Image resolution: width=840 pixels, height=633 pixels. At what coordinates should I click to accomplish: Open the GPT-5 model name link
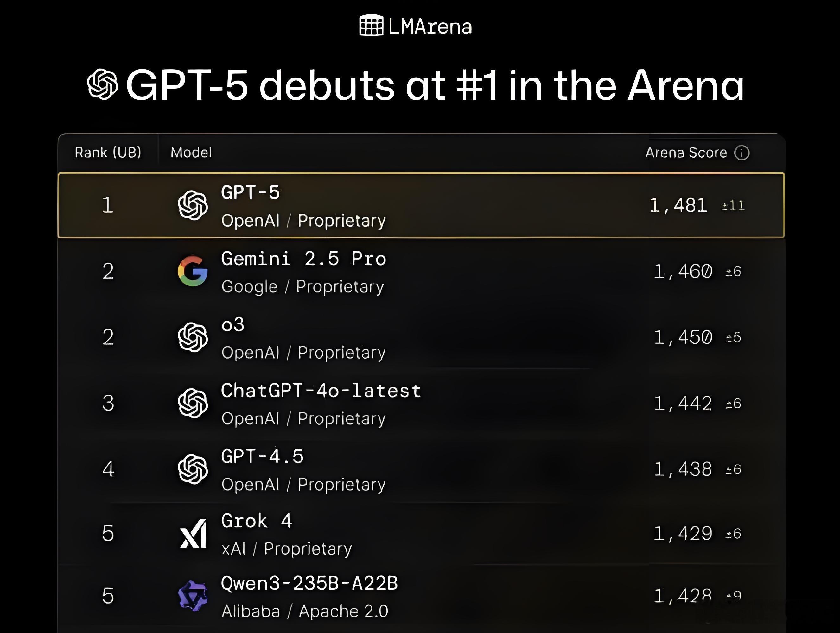click(x=250, y=192)
